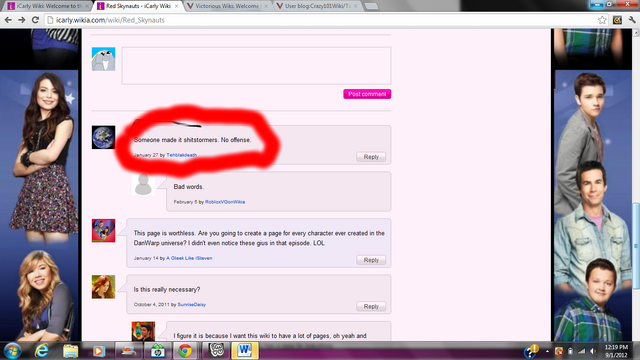Switch to Google Chrome on the taskbar
Viewport: 640px width, 360px height.
[x=185, y=351]
